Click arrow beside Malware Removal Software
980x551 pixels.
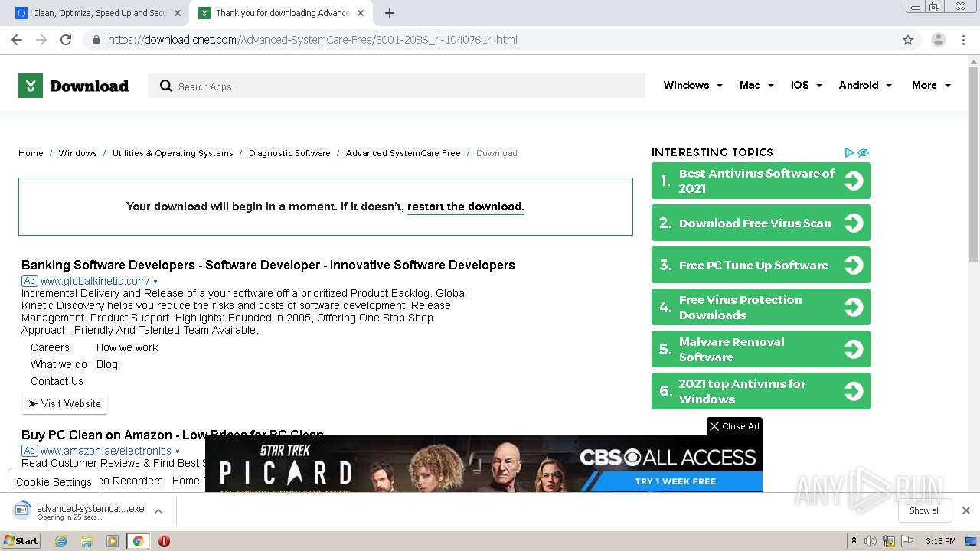click(x=854, y=349)
